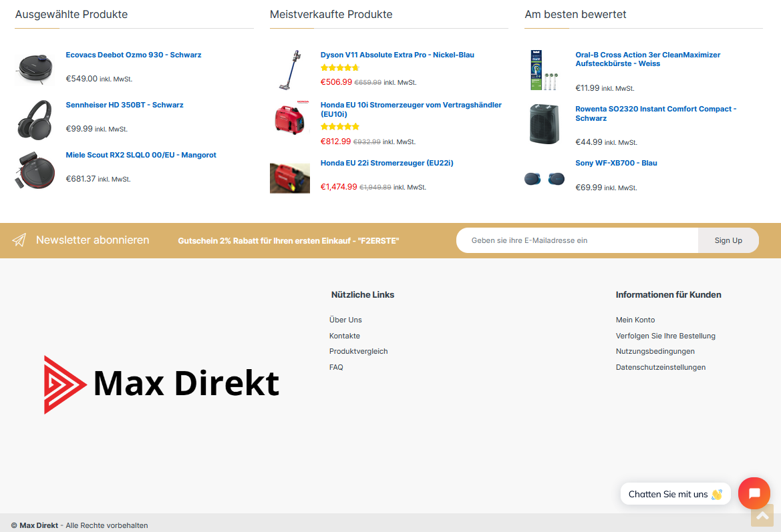Click Honda EU 10i star rating
This screenshot has width=781, height=532.
point(339,126)
